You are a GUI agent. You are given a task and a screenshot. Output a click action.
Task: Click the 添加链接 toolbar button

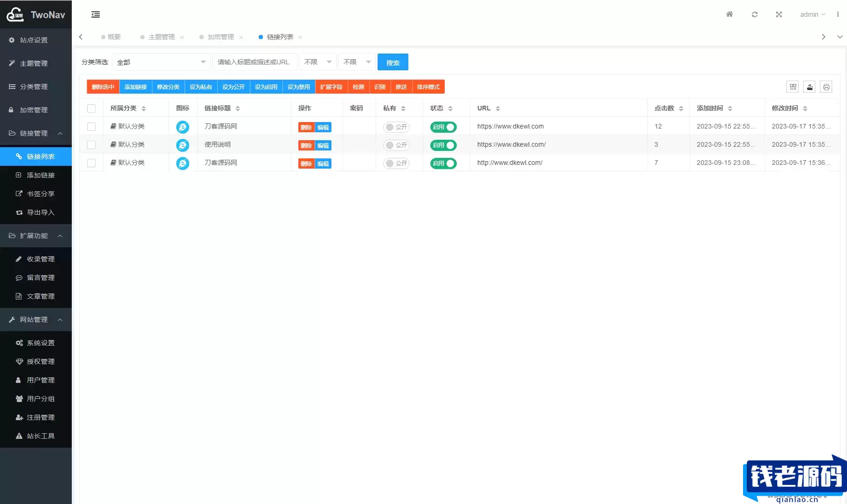pos(136,87)
